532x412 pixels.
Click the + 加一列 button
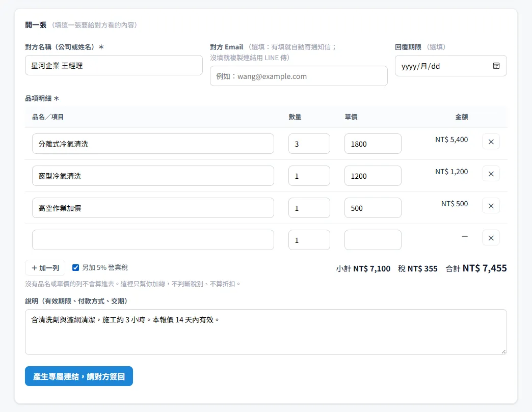click(x=45, y=268)
